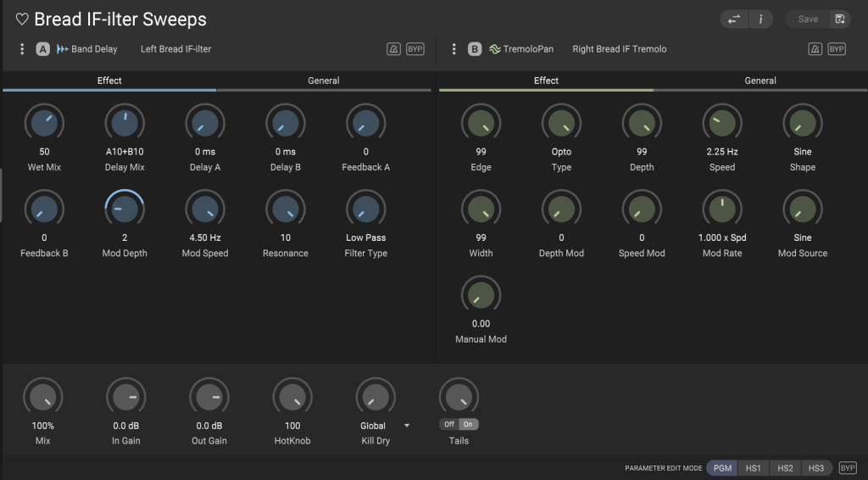The height and width of the screenshot is (480, 868).
Task: Click the Tails knob
Action: tap(459, 398)
